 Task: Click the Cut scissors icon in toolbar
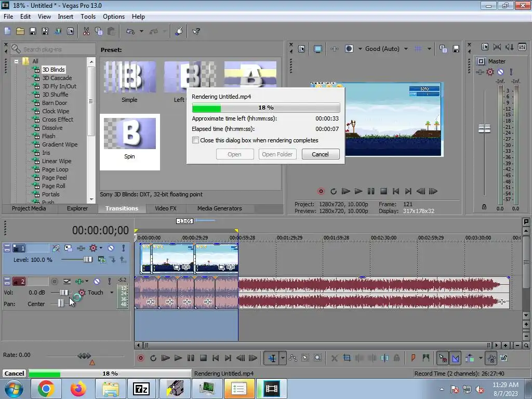click(x=86, y=31)
